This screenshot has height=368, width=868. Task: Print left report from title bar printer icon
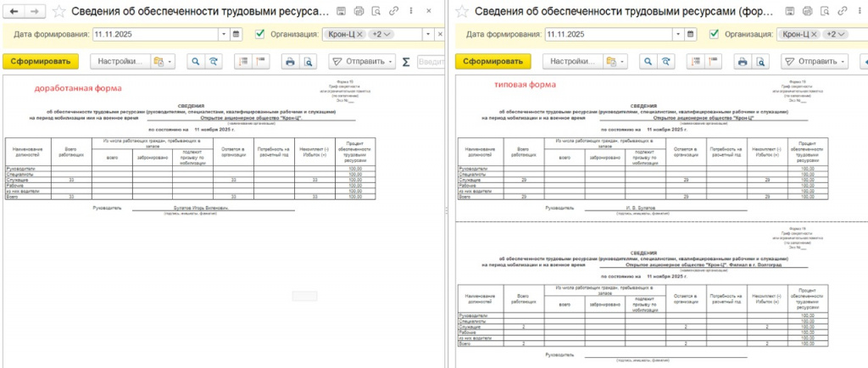pos(359,11)
